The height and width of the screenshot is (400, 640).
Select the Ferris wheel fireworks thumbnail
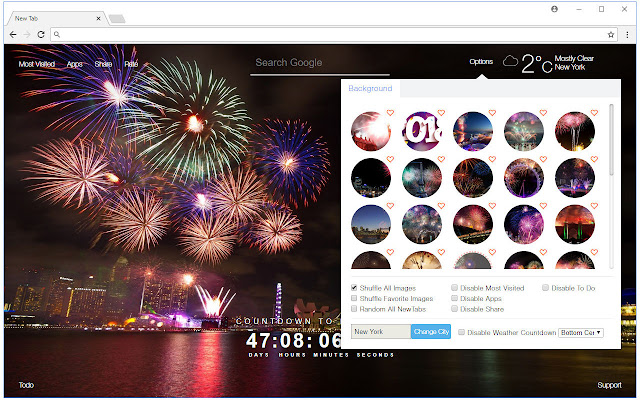tap(524, 178)
